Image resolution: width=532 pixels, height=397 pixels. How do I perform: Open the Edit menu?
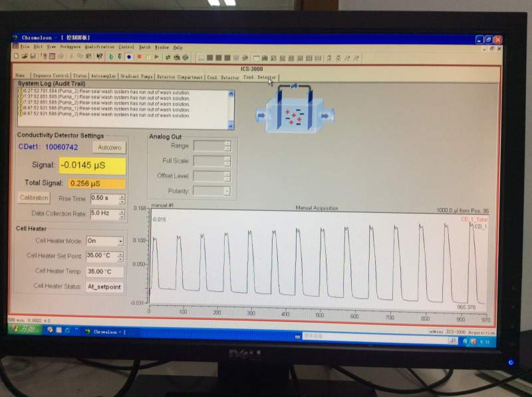(38, 47)
